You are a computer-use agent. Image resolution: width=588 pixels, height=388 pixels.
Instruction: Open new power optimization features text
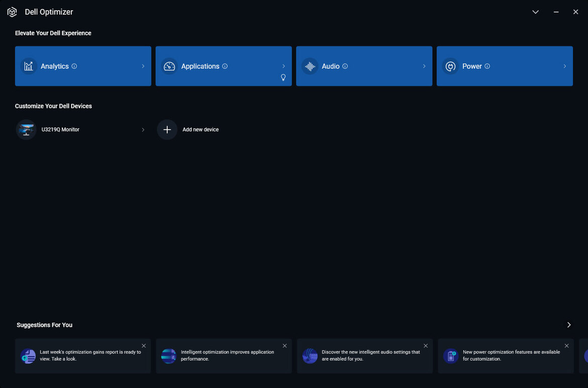[x=512, y=355]
